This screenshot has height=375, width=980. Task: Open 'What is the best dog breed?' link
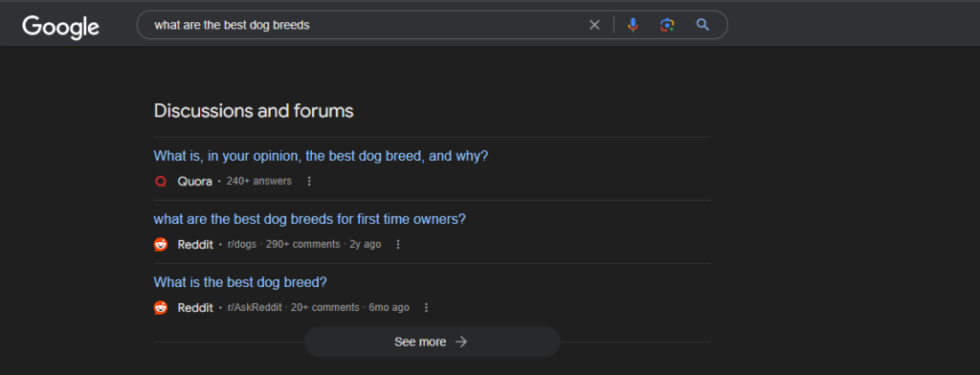240,282
